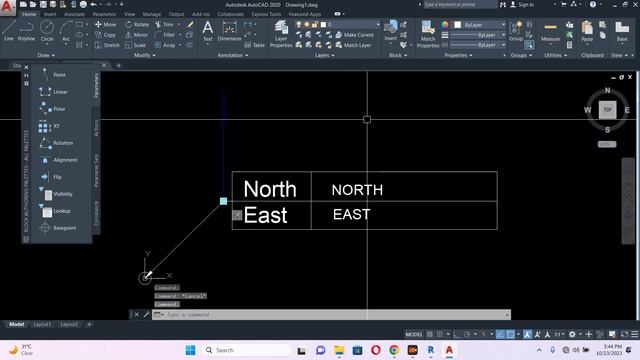The height and width of the screenshot is (360, 640).
Task: Add a Basepoint parameter from palette
Action: 58,228
